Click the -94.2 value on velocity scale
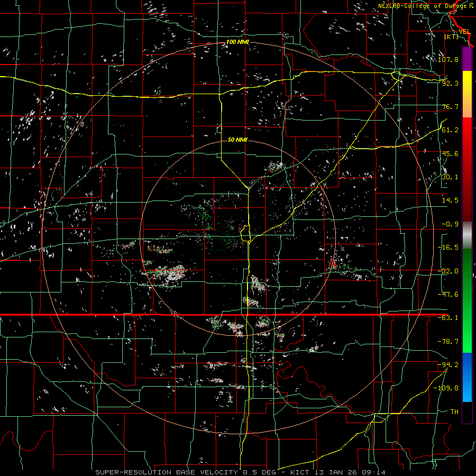 click(x=448, y=365)
